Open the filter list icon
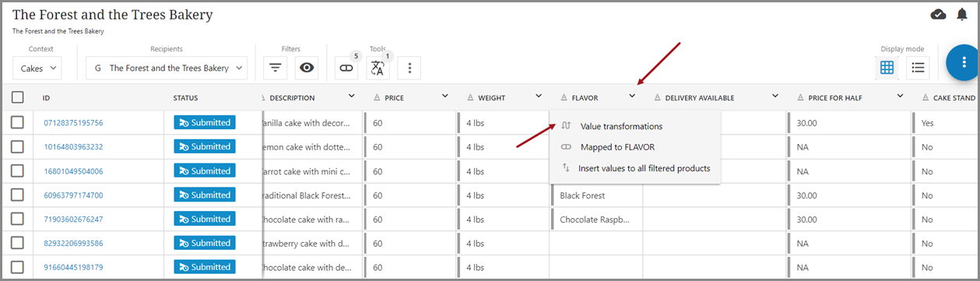 (x=275, y=68)
